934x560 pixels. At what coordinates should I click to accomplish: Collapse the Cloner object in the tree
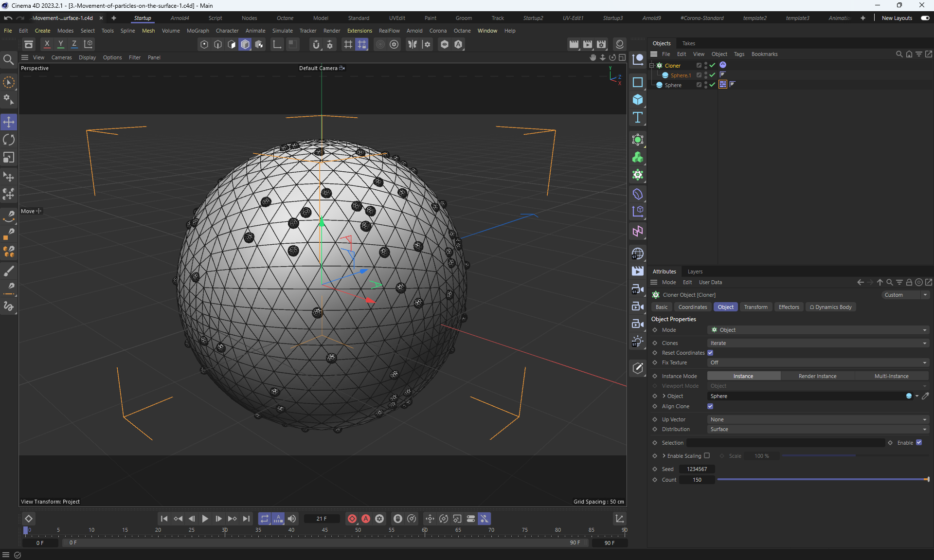(651, 65)
